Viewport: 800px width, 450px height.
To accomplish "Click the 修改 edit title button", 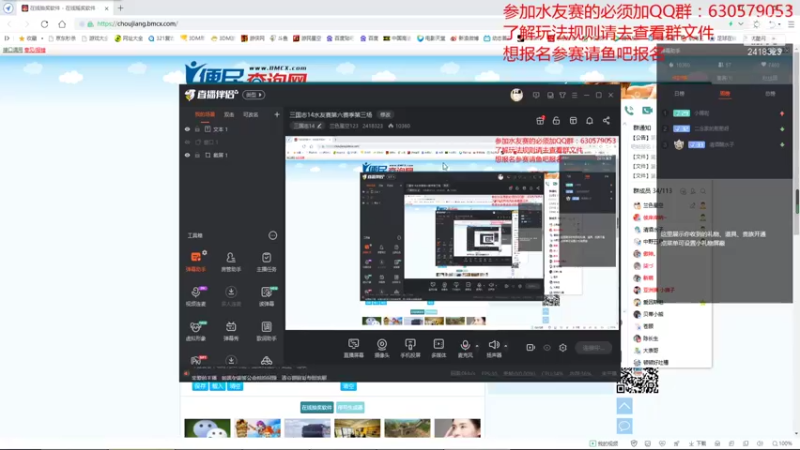I will pyautogui.click(x=385, y=115).
